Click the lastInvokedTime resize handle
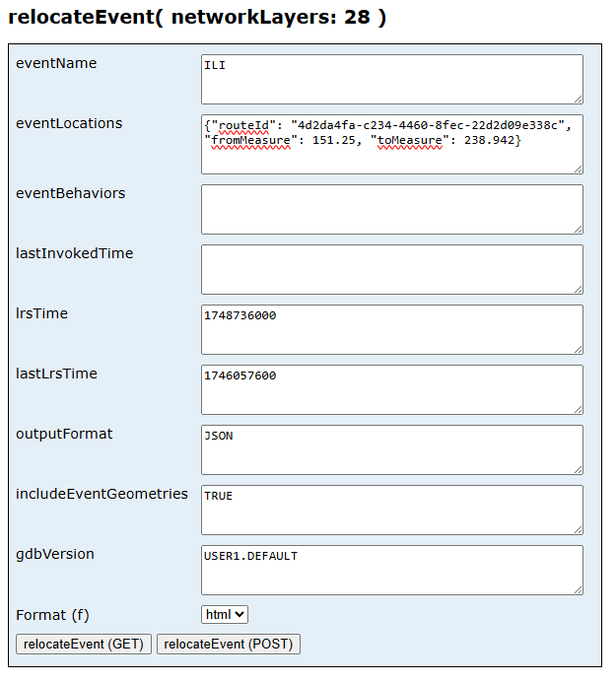This screenshot has height=682, width=616. pyautogui.click(x=578, y=289)
